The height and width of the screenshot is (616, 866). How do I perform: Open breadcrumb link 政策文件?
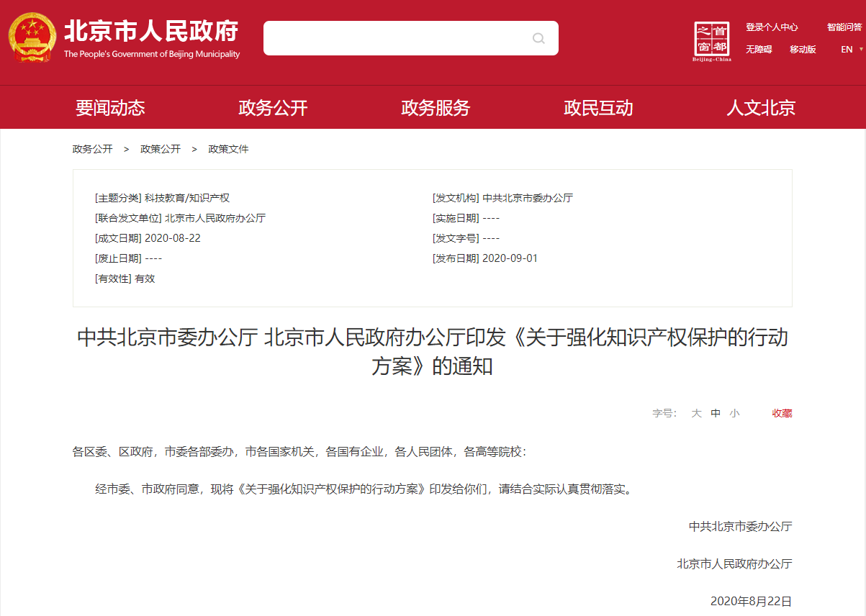[x=228, y=149]
